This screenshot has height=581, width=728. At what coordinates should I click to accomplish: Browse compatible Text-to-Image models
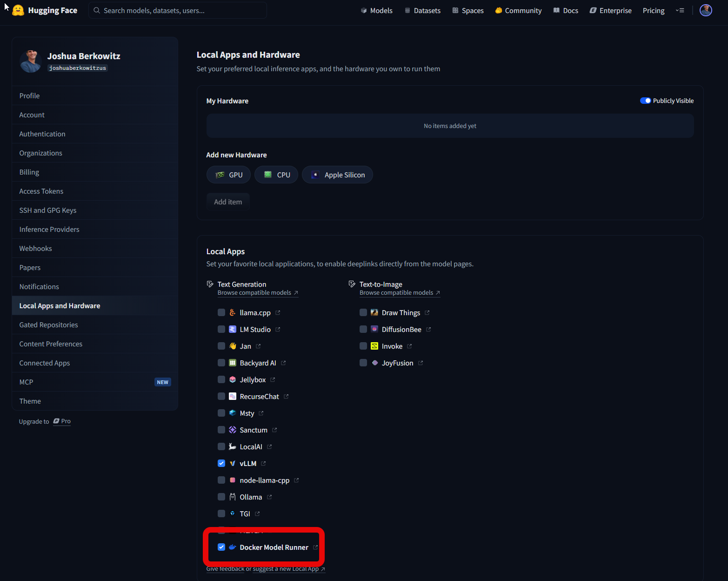click(400, 293)
